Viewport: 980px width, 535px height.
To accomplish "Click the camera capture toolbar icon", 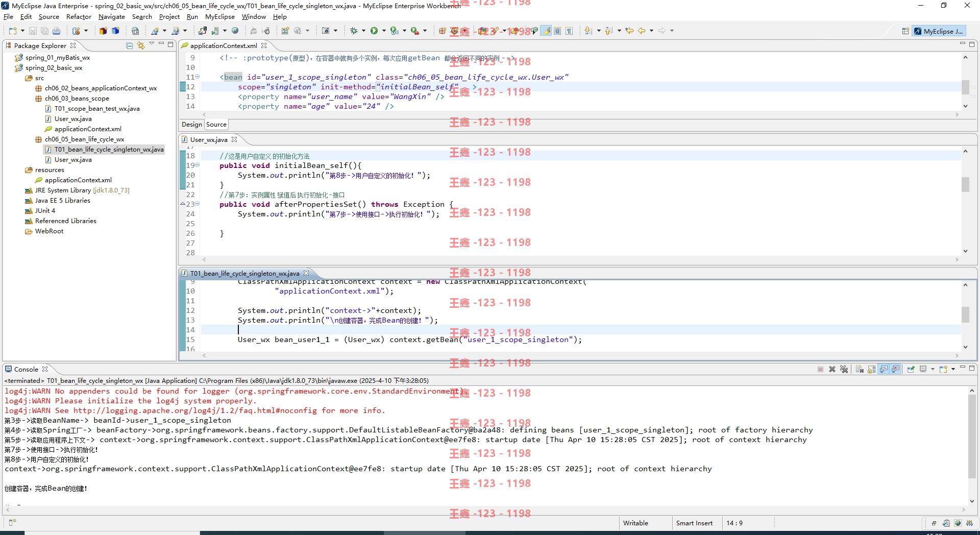I will point(326,31).
